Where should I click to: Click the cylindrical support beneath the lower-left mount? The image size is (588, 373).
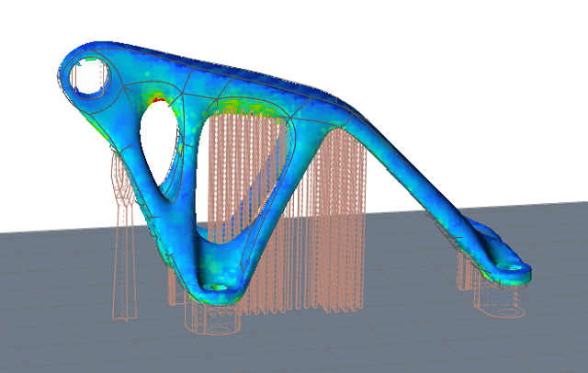tap(213, 319)
